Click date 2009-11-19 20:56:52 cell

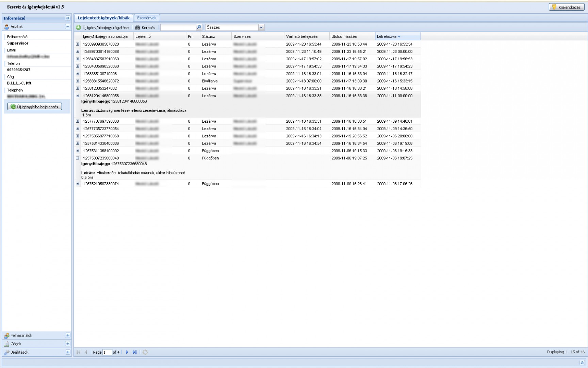(x=349, y=136)
